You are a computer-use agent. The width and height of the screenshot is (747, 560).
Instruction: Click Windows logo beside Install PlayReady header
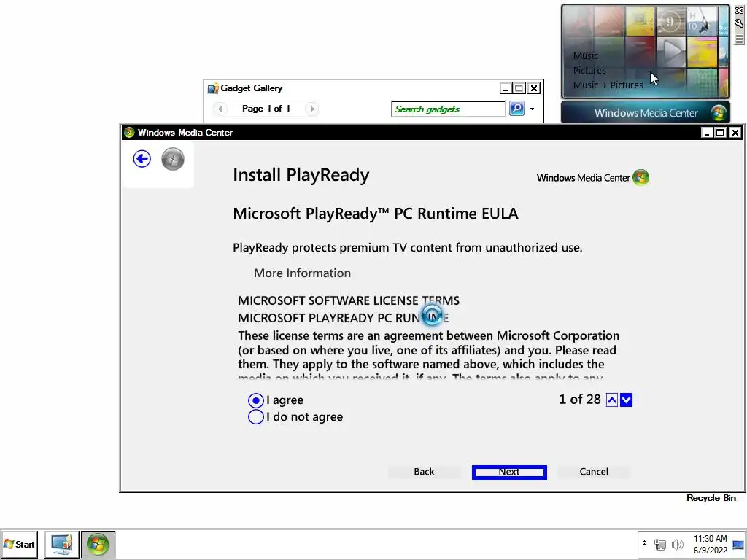(640, 178)
